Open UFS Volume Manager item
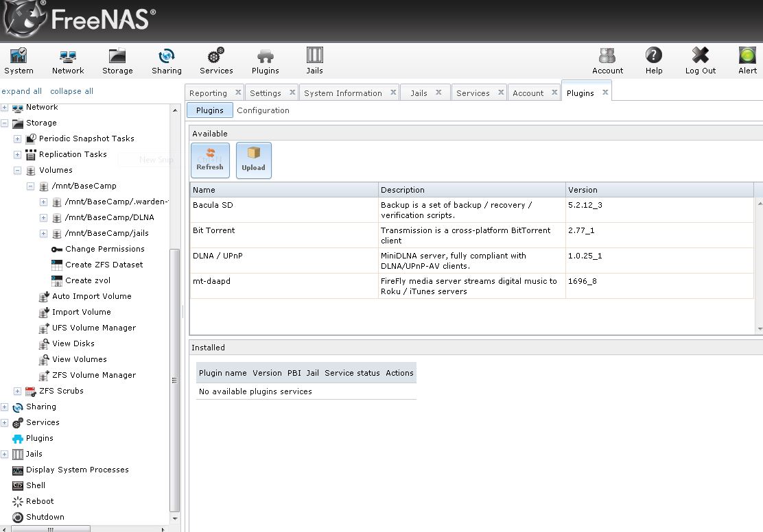 (x=93, y=328)
